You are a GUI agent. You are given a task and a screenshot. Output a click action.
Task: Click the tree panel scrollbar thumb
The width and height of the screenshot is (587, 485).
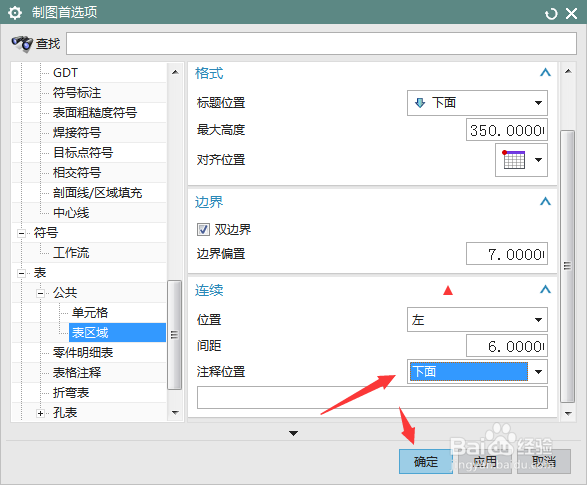174,335
